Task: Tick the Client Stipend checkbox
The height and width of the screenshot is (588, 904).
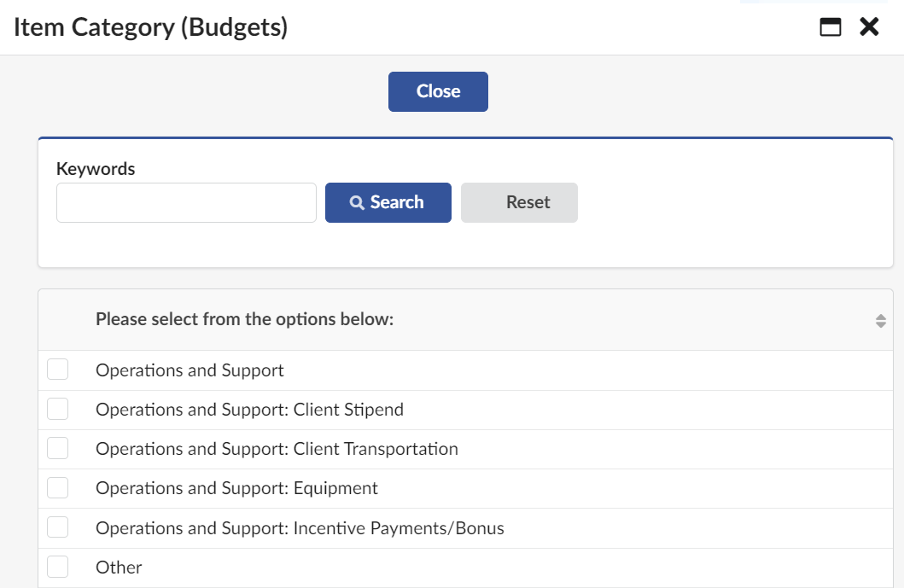Action: [57, 409]
